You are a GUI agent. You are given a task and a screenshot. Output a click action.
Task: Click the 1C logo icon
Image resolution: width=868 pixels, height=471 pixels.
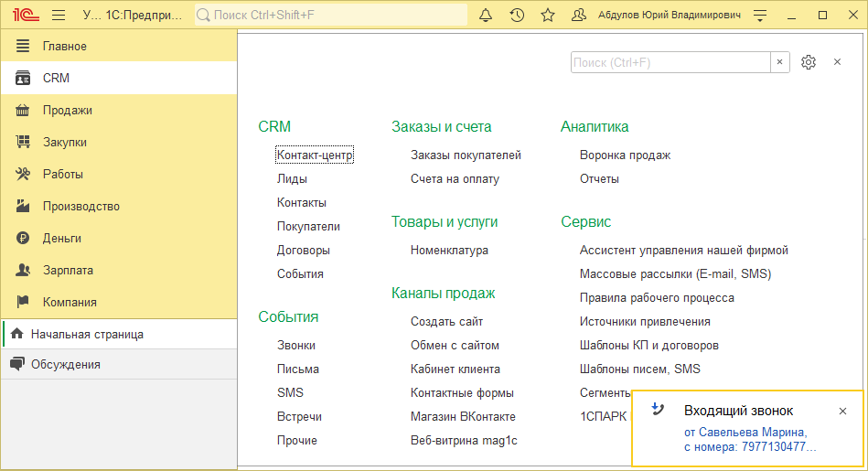tap(26, 15)
